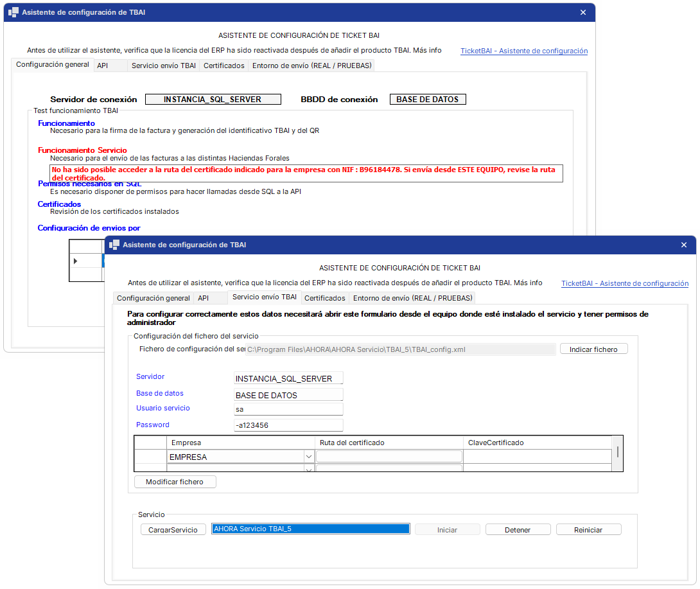The image size is (700, 589).
Task: Click the Servidor label in front window
Action: point(150,376)
